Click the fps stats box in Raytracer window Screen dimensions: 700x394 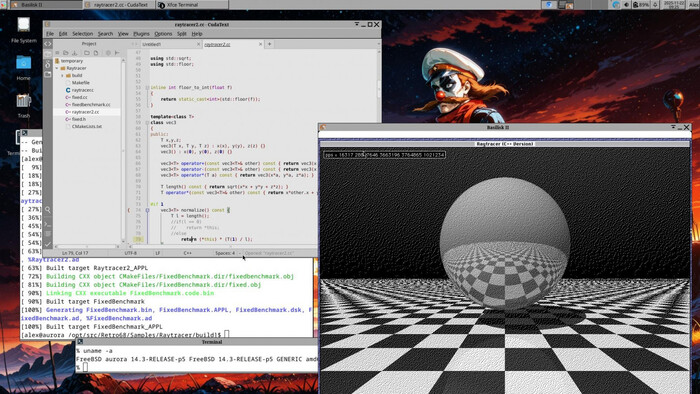pyautogui.click(x=384, y=155)
